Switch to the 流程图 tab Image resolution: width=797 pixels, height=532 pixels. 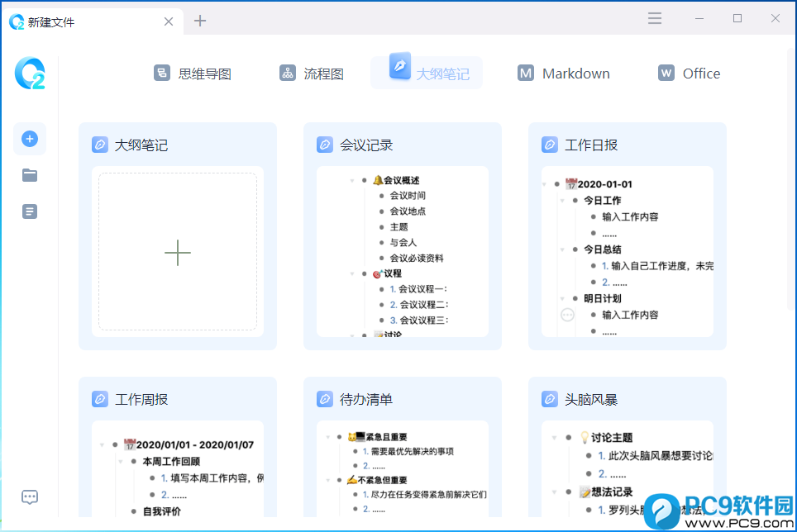[312, 73]
